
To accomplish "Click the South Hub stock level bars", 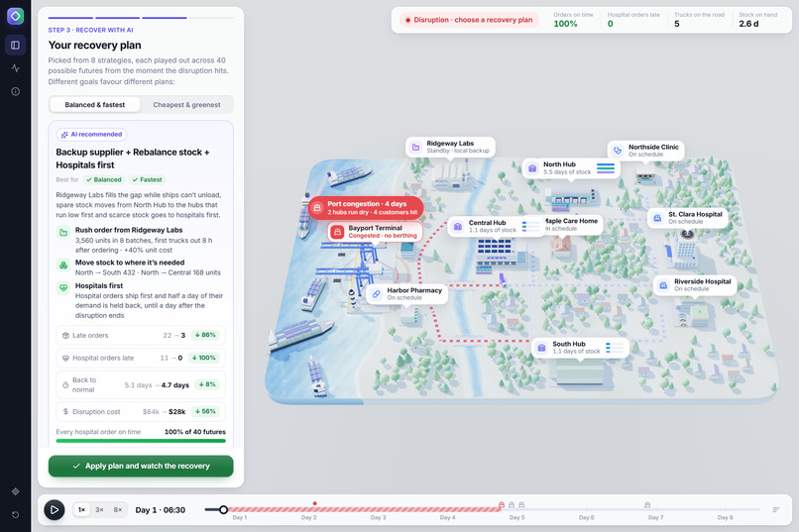I will pyautogui.click(x=615, y=348).
